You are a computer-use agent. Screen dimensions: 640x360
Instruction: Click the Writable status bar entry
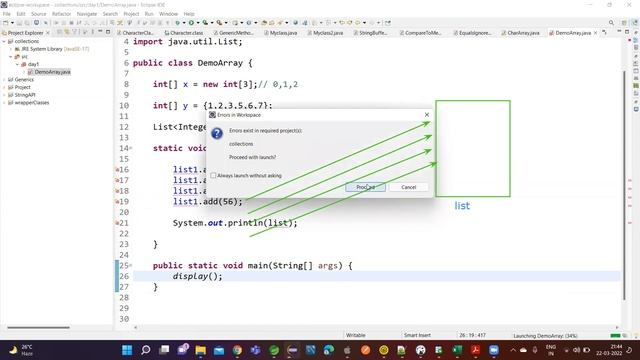click(356, 336)
